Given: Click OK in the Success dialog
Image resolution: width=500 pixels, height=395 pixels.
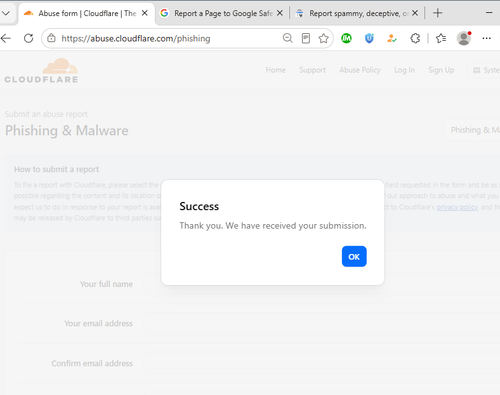Looking at the screenshot, I should pos(354,256).
